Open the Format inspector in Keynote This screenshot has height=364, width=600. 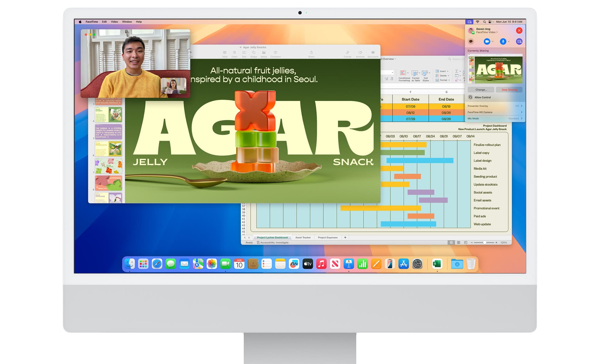coord(347,54)
